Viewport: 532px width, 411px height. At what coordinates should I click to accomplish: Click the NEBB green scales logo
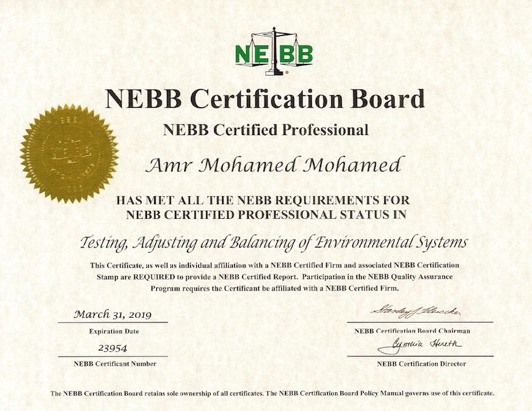point(274,51)
